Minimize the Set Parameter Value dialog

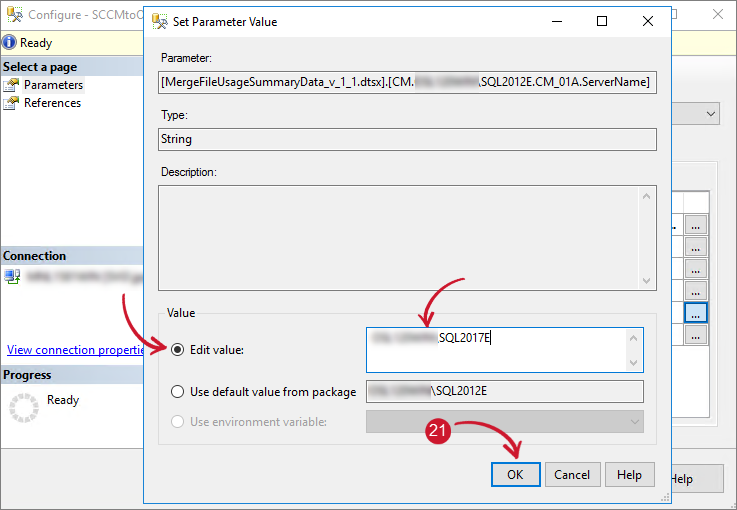pyautogui.click(x=557, y=21)
